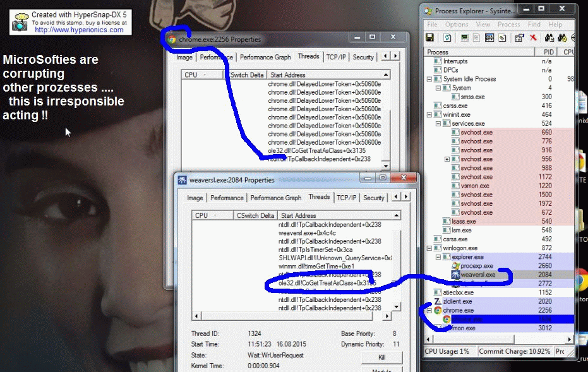This screenshot has height=372, width=588.
Task: Select weaversl.exe+0x4c4c thread row
Action: coord(292,233)
